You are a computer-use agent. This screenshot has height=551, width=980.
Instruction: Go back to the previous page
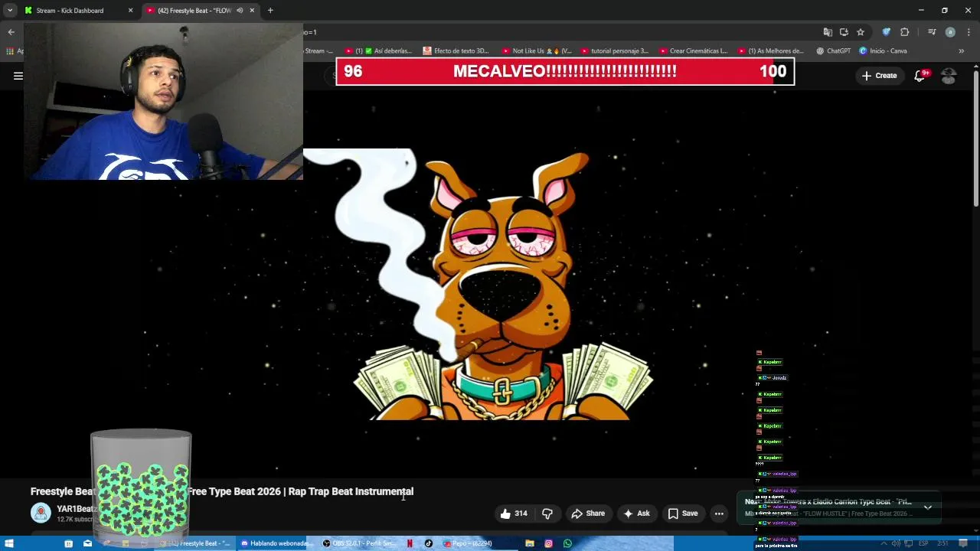coord(11,32)
